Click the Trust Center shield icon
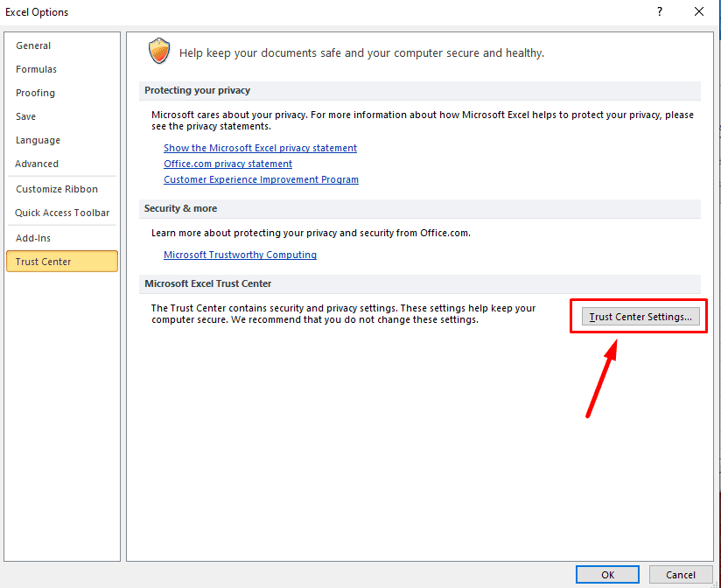The width and height of the screenshot is (721, 588). click(x=159, y=51)
